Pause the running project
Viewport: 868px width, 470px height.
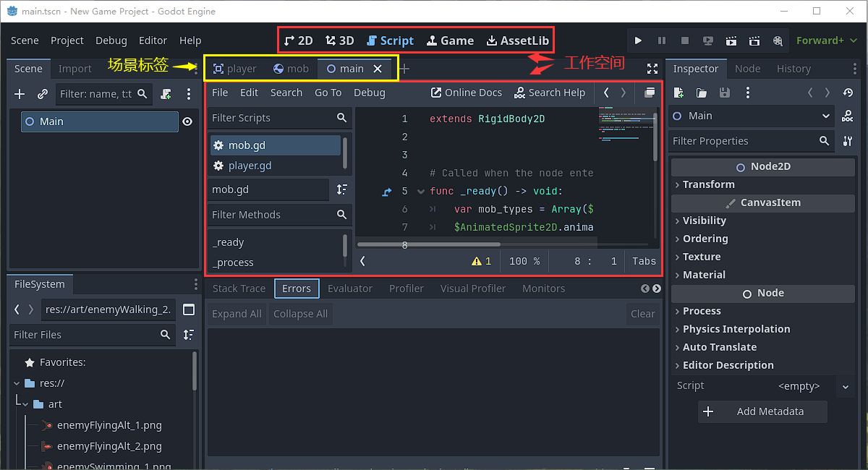click(x=661, y=40)
